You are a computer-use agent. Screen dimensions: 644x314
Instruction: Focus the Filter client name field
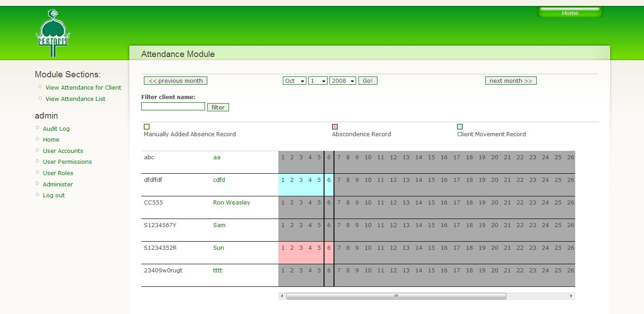(173, 106)
